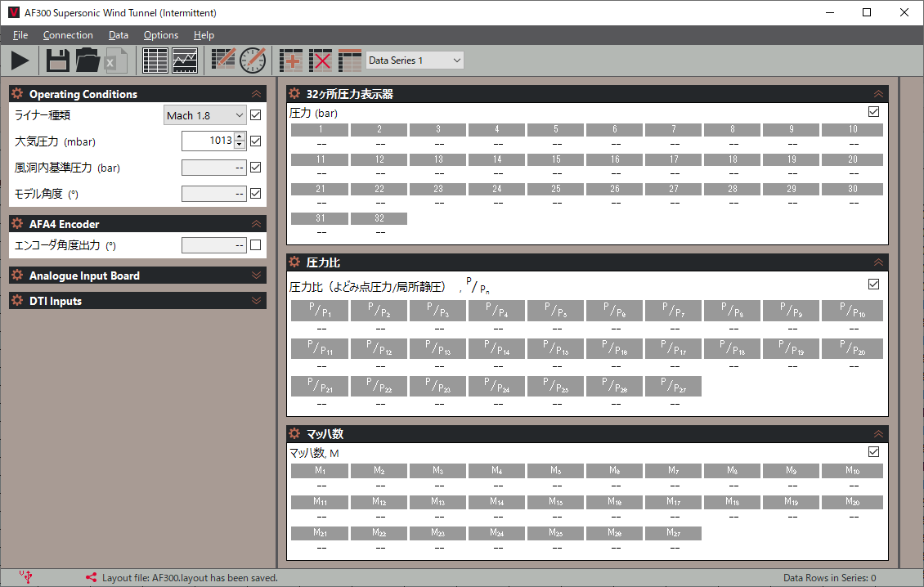Click the Layout file saved status message
Viewport: 924px width, 587px height.
click(190, 577)
